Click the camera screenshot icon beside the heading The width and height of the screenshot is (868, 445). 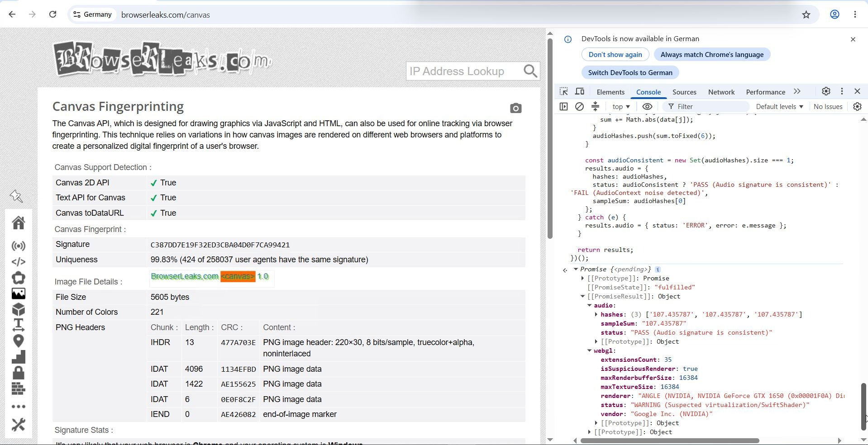pos(515,108)
